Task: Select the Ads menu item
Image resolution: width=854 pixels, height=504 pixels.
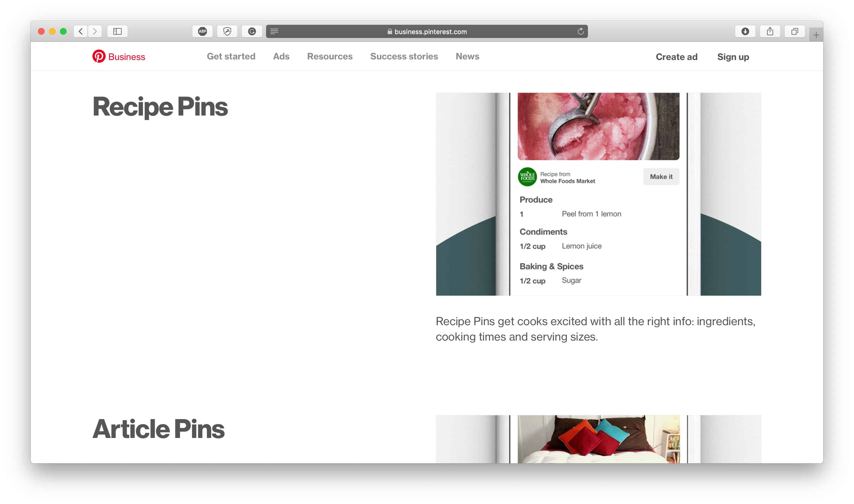Action: click(x=281, y=57)
